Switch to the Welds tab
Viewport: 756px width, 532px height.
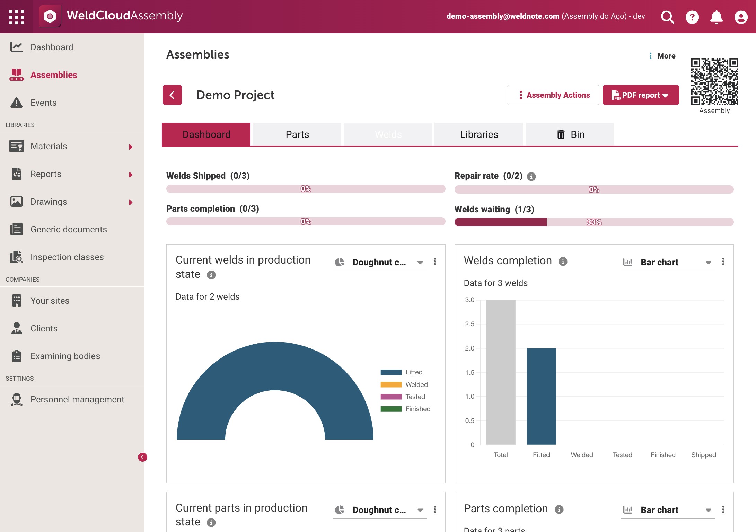[388, 134]
